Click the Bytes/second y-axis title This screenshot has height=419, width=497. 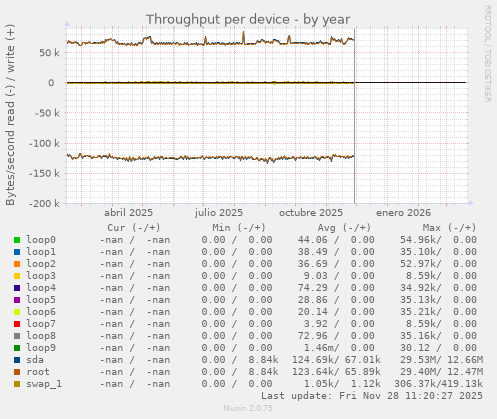coord(10,115)
